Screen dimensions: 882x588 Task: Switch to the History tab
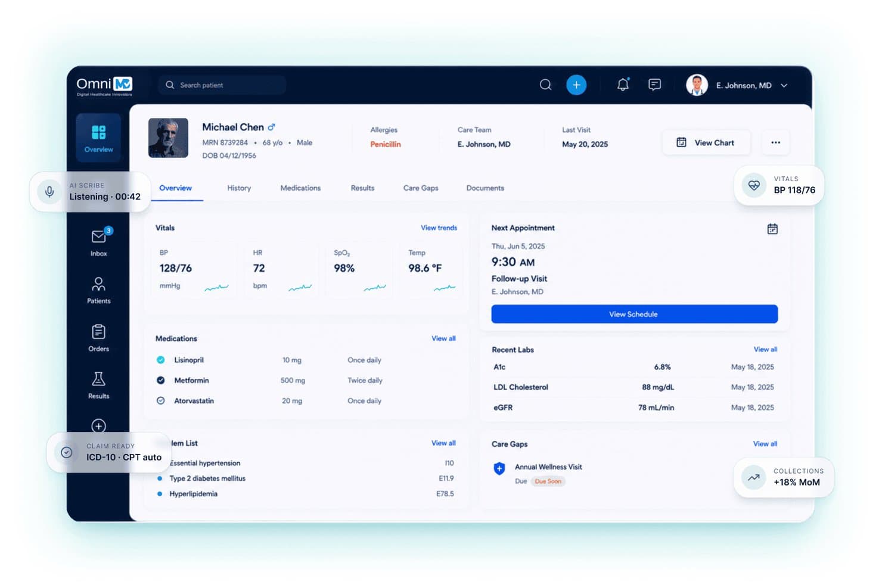point(239,188)
